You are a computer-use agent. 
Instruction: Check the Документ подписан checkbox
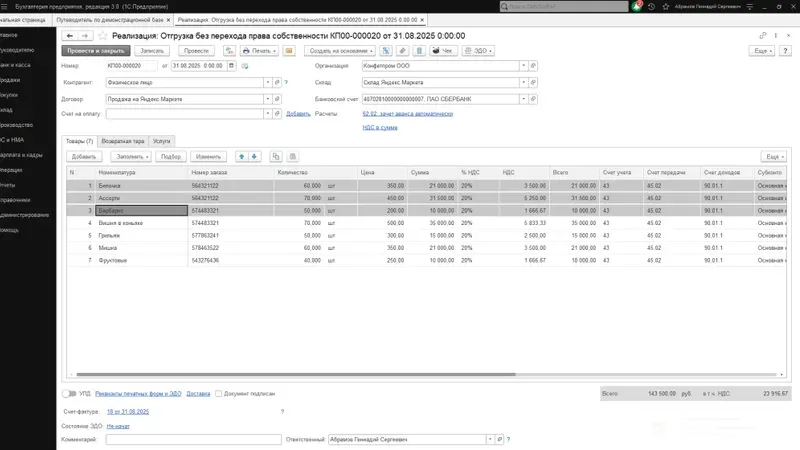218,394
